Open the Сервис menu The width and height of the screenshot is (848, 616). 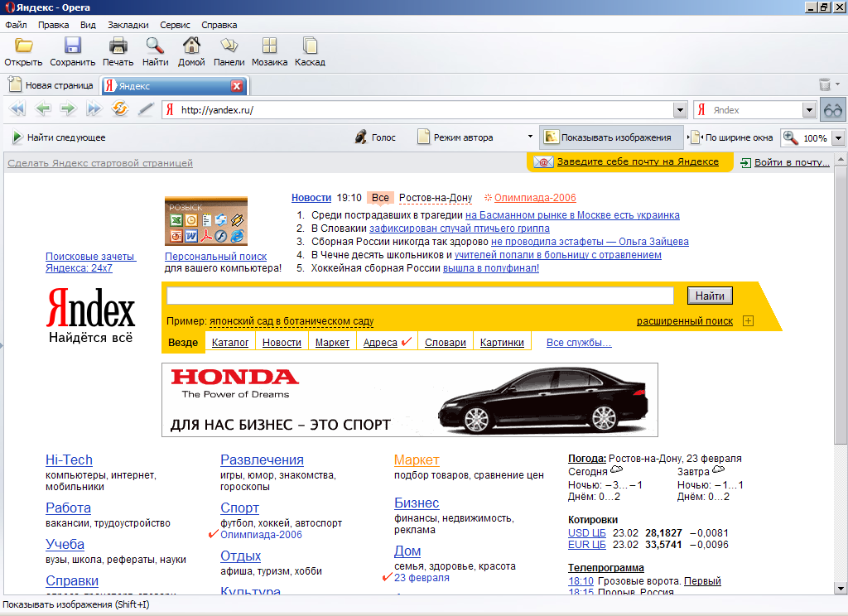click(176, 25)
